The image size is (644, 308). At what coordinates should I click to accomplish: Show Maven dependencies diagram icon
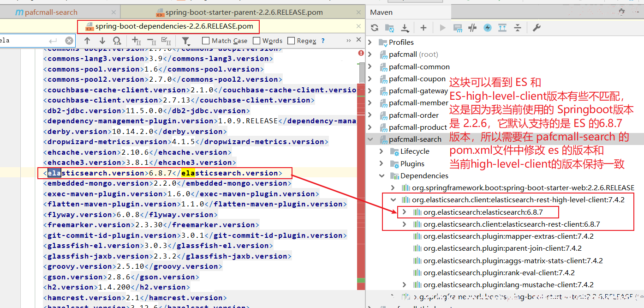pos(502,28)
